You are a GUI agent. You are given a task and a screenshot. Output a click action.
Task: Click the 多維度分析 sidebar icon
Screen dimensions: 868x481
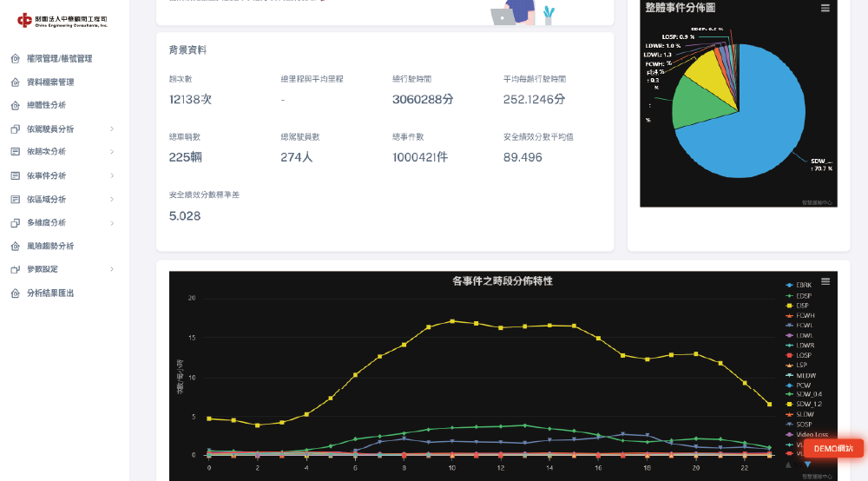click(x=16, y=223)
